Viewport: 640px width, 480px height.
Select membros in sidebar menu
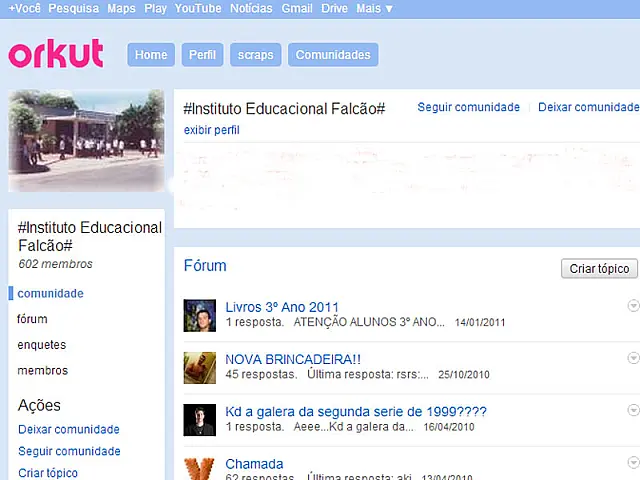[x=42, y=371]
